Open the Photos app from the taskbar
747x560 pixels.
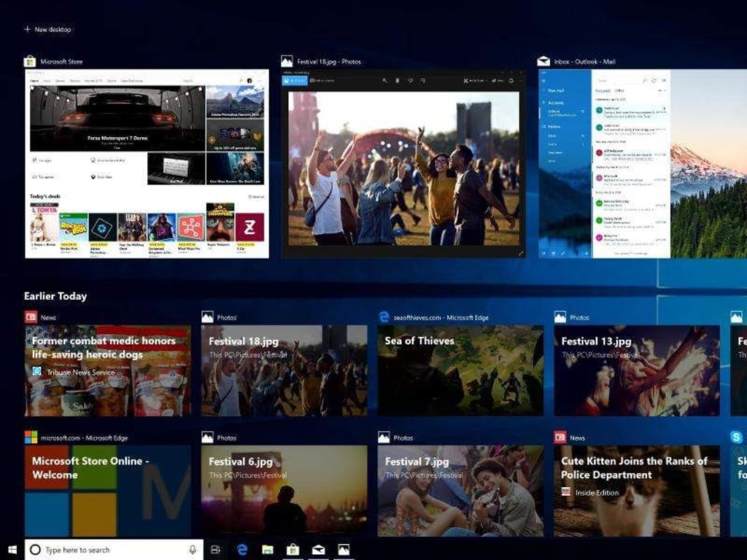click(x=344, y=550)
